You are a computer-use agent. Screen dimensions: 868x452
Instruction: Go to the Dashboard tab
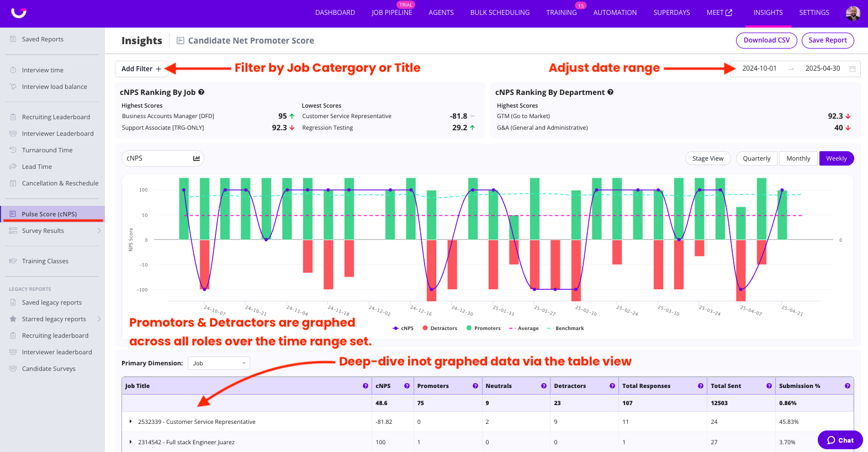coord(335,13)
